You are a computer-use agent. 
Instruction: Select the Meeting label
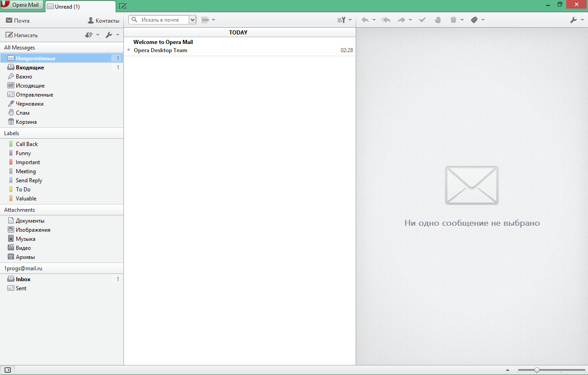coord(62,171)
